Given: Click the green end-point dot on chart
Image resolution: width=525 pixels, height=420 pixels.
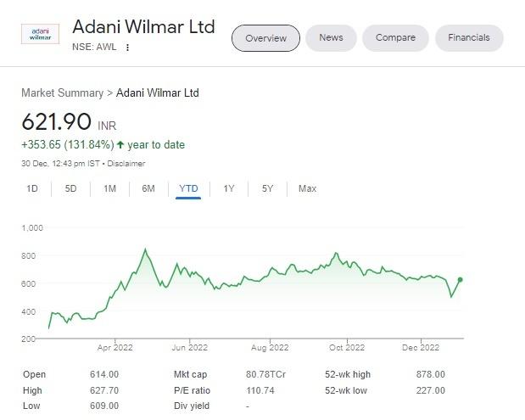Looking at the screenshot, I should tap(461, 279).
